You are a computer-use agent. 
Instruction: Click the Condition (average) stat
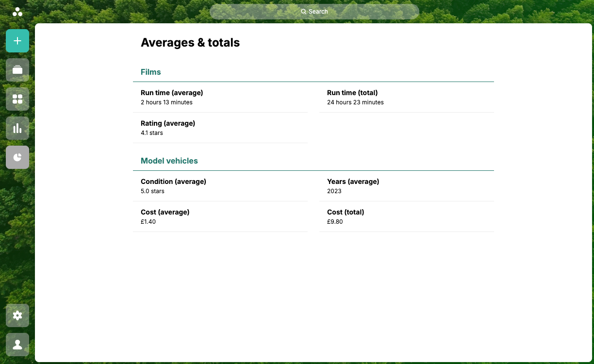(173, 186)
